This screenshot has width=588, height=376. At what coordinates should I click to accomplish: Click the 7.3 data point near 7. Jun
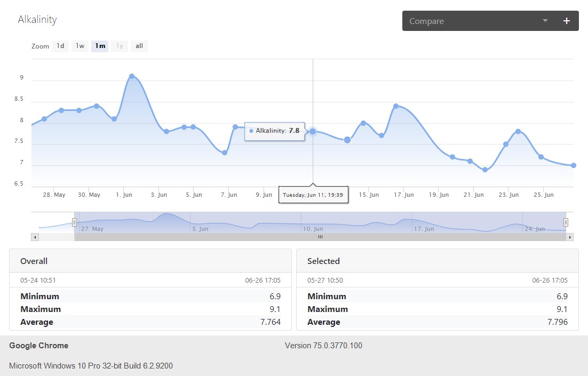tap(224, 153)
